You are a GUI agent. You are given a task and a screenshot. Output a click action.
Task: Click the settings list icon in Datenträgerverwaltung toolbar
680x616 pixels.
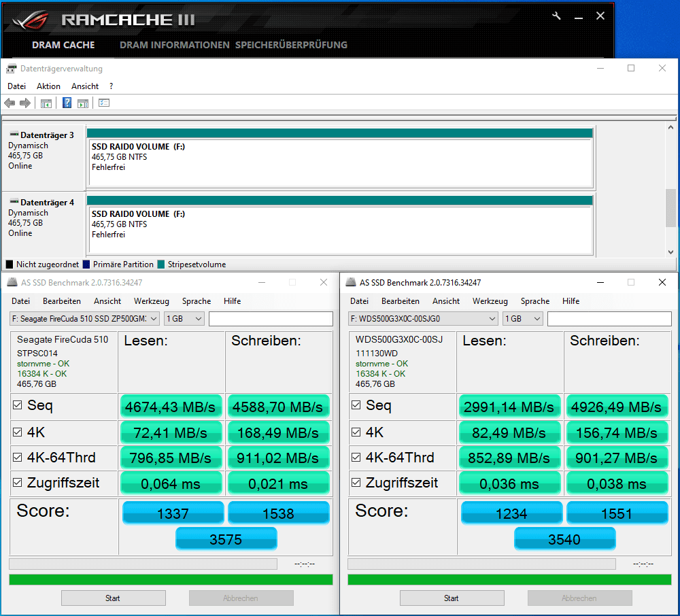tap(104, 103)
